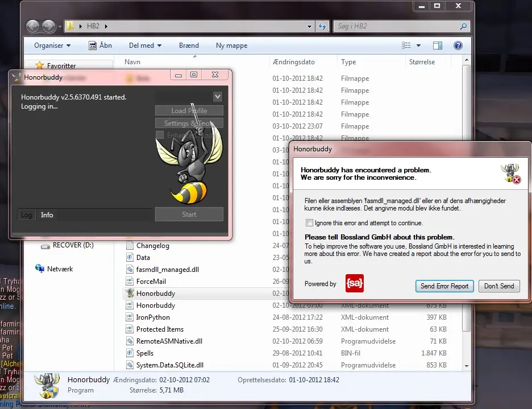Click the HB2 breadcrumb in address bar
The width and height of the screenshot is (532, 409).
[x=93, y=26]
